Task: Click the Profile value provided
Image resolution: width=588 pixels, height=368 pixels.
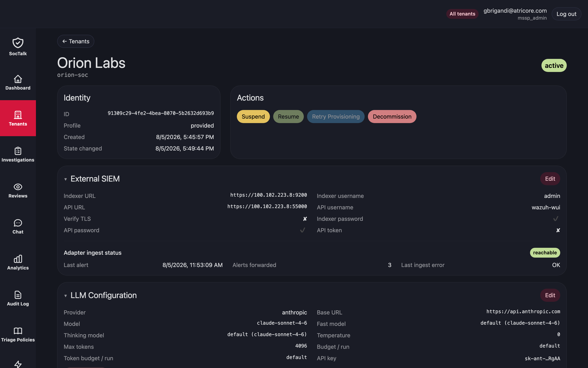Action: click(x=202, y=126)
